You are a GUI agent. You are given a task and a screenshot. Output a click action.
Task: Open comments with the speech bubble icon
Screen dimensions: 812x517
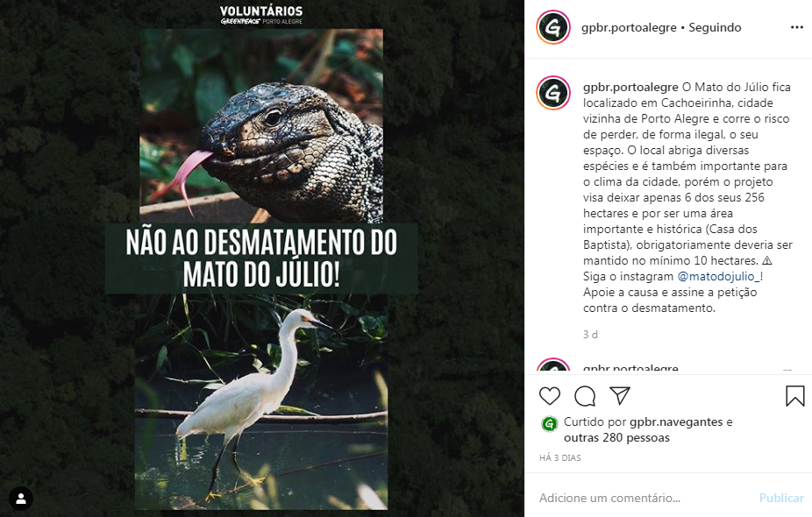[585, 396]
